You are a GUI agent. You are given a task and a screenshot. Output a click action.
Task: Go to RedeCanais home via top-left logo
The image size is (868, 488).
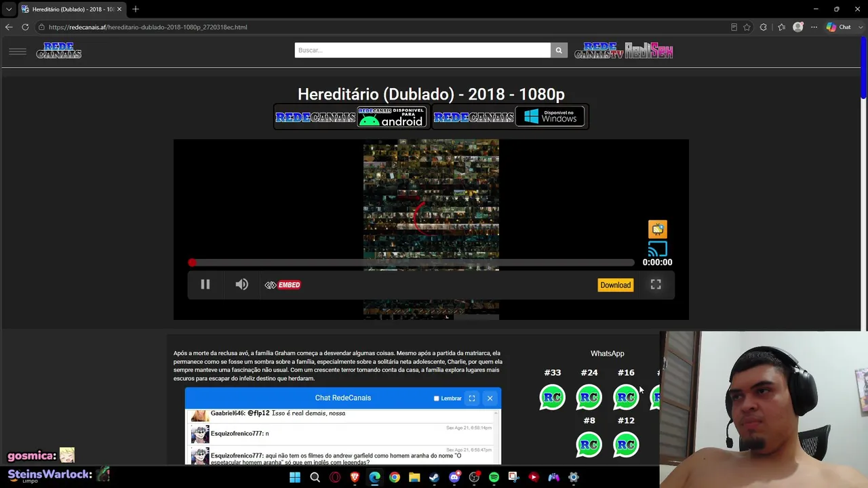(59, 51)
